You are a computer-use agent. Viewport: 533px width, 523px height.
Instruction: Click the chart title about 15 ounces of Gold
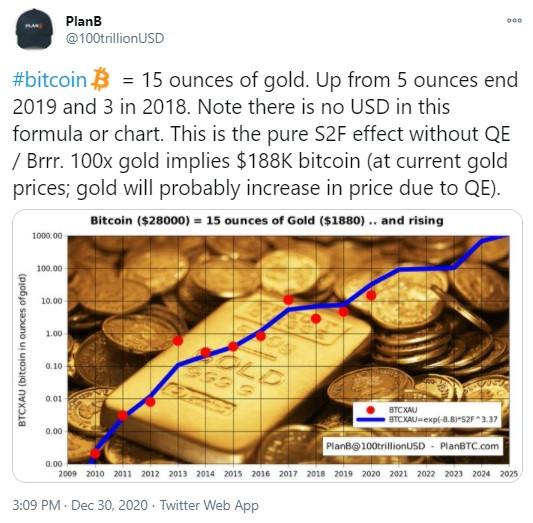267,221
